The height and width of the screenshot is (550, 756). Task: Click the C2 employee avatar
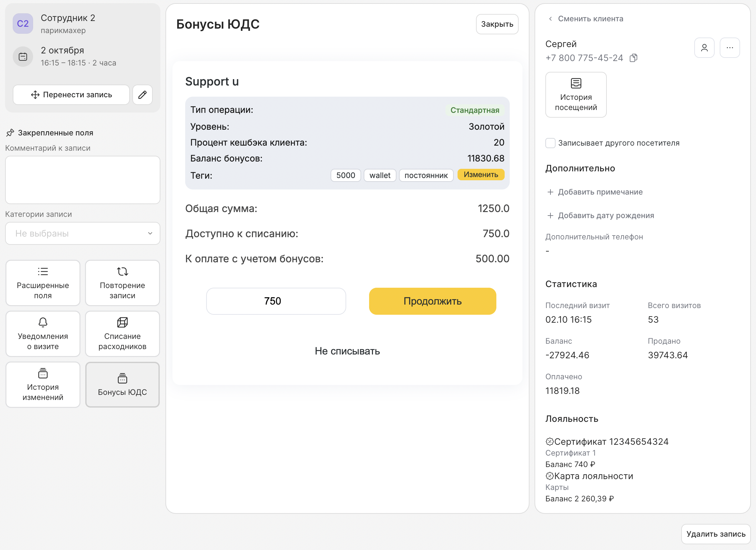[x=23, y=23]
